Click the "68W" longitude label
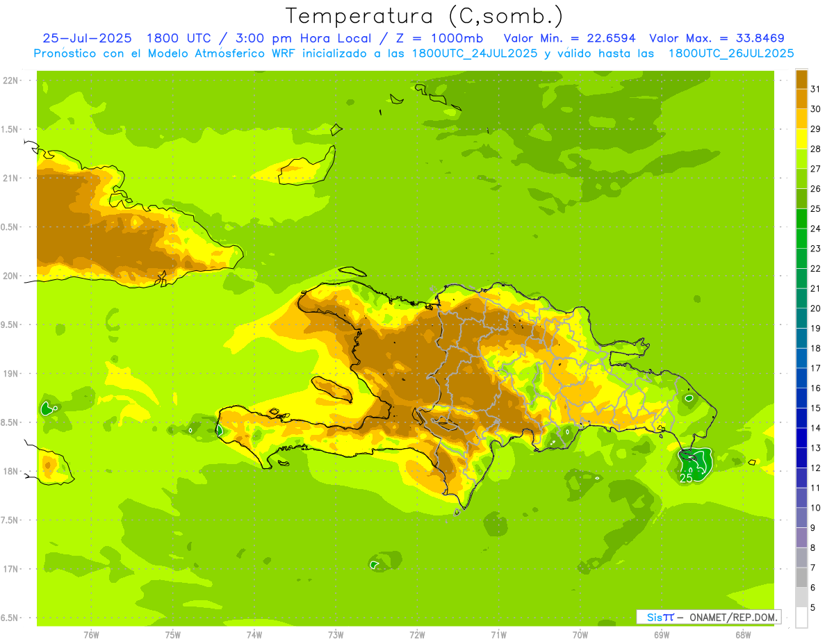The width and height of the screenshot is (834, 644). [x=742, y=634]
